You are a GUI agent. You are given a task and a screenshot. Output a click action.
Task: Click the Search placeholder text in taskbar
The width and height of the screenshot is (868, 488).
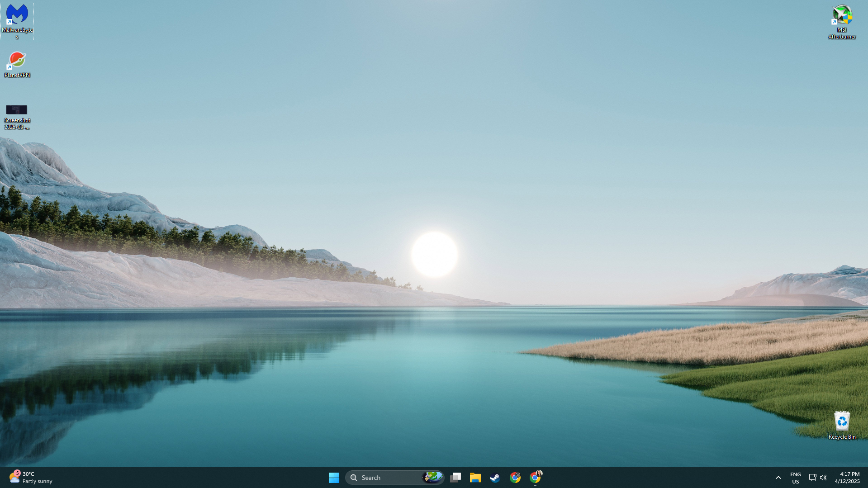point(371,478)
